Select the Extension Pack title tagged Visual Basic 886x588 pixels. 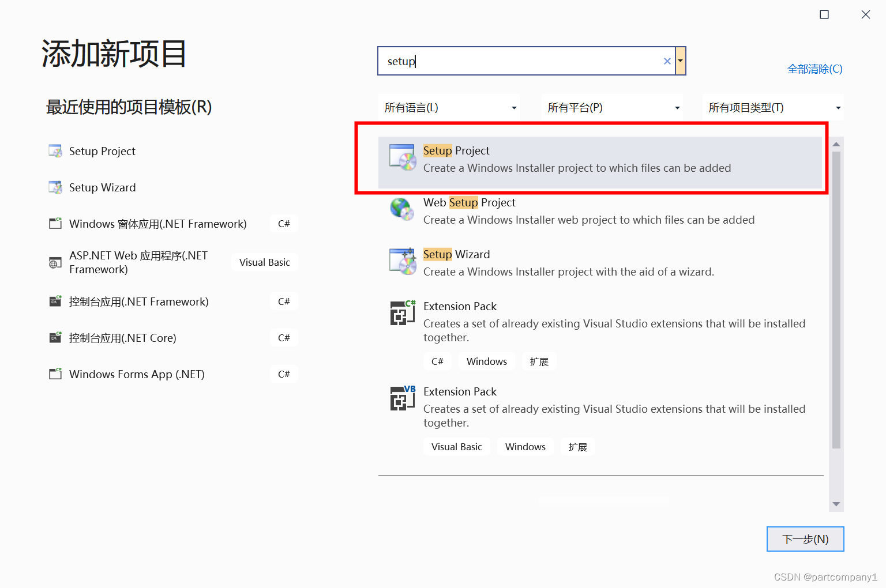(x=460, y=391)
